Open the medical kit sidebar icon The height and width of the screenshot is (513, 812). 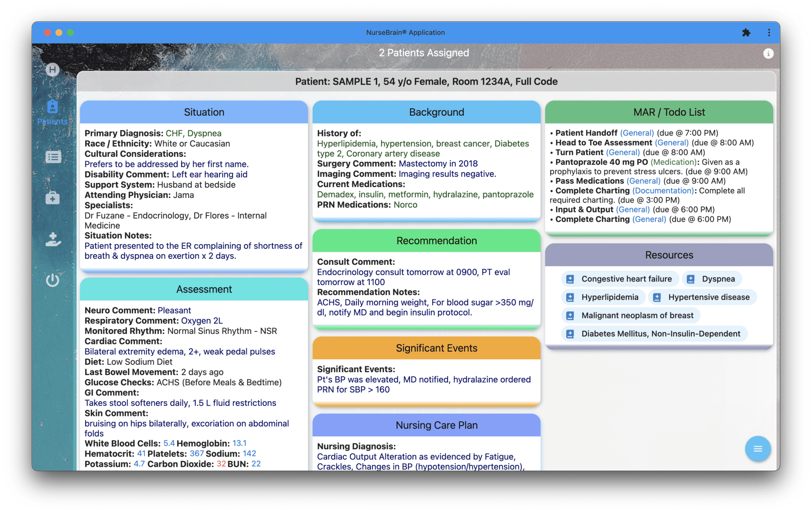click(52, 197)
